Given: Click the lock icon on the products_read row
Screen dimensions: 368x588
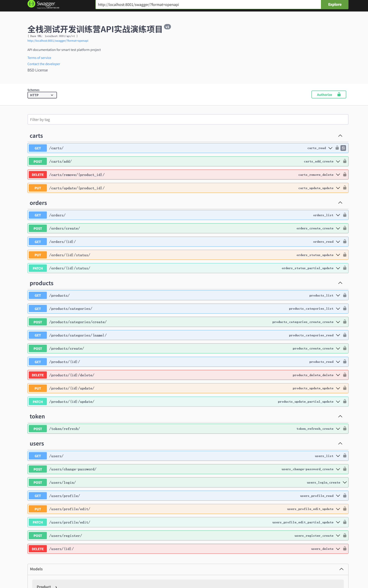Looking at the screenshot, I should pos(345,361).
